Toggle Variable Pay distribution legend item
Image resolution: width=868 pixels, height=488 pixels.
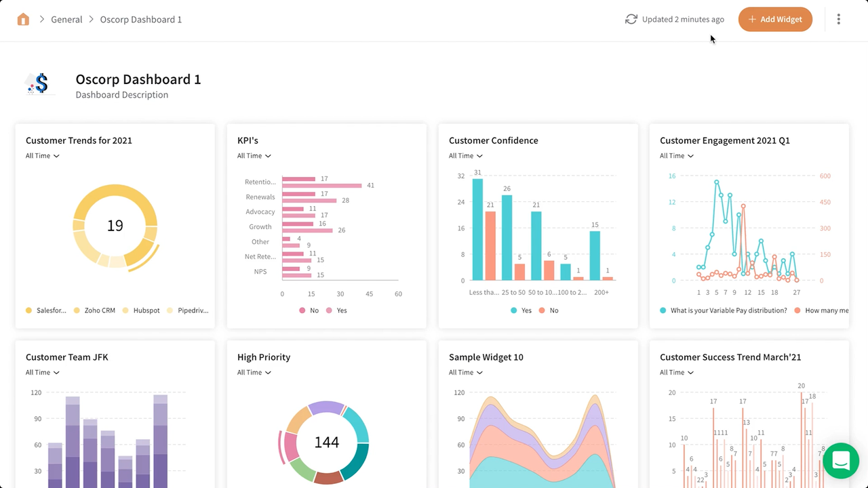coord(723,310)
